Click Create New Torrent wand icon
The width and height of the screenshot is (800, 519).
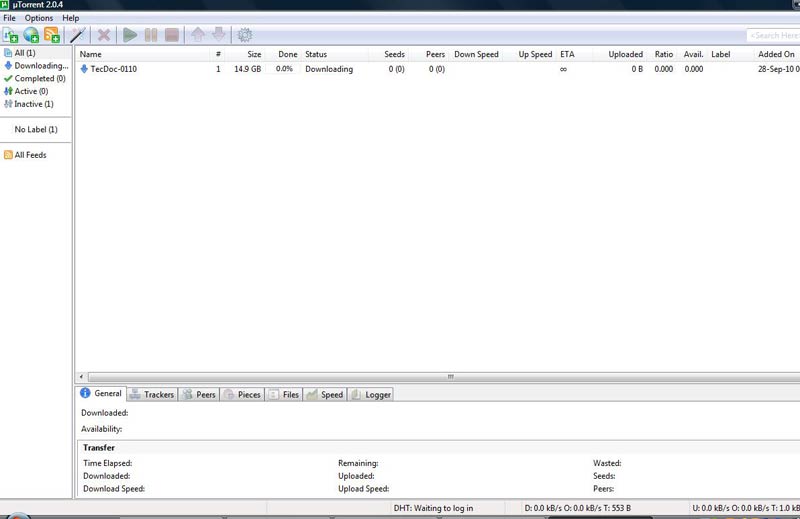(78, 35)
